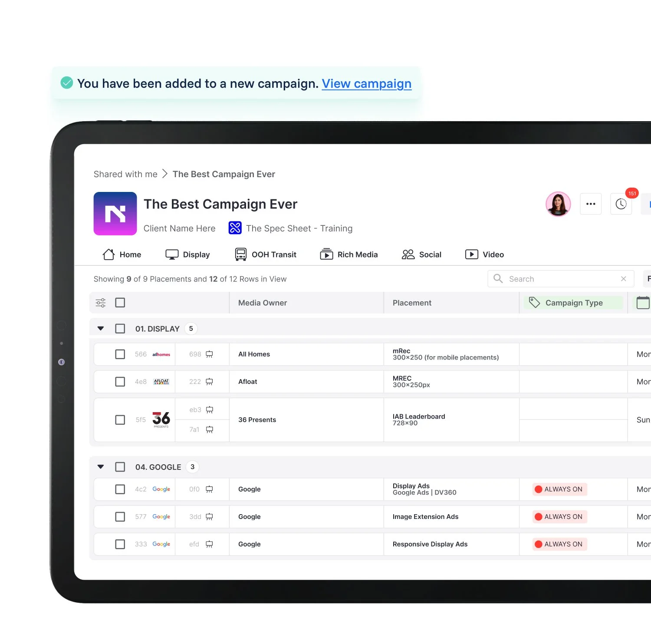This screenshot has width=651, height=644.
Task: Open the history clock with 151 badge
Action: click(621, 204)
